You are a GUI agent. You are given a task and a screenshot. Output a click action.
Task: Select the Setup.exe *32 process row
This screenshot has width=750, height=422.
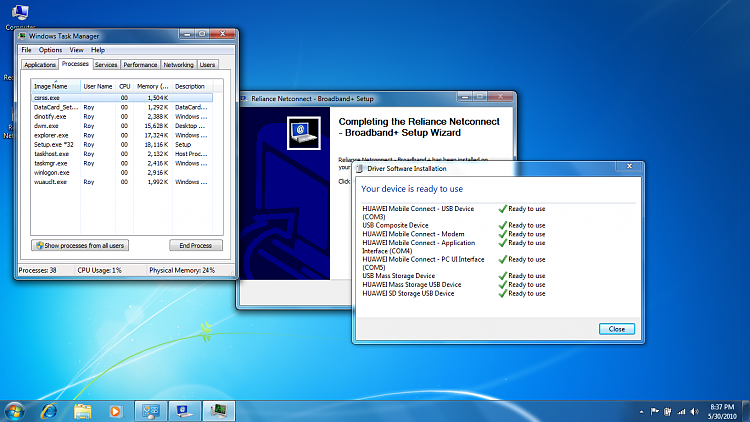point(122,144)
